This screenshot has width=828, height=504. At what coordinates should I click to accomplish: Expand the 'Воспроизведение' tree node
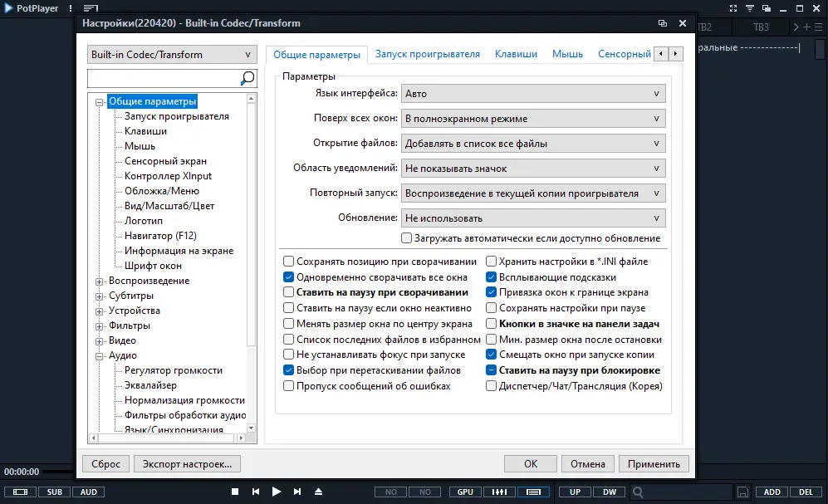100,281
